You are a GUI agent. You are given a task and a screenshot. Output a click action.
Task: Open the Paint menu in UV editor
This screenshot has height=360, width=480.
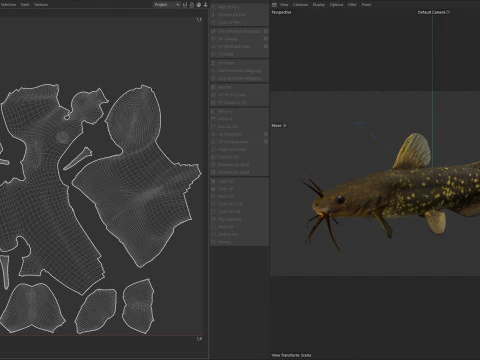tap(25, 5)
